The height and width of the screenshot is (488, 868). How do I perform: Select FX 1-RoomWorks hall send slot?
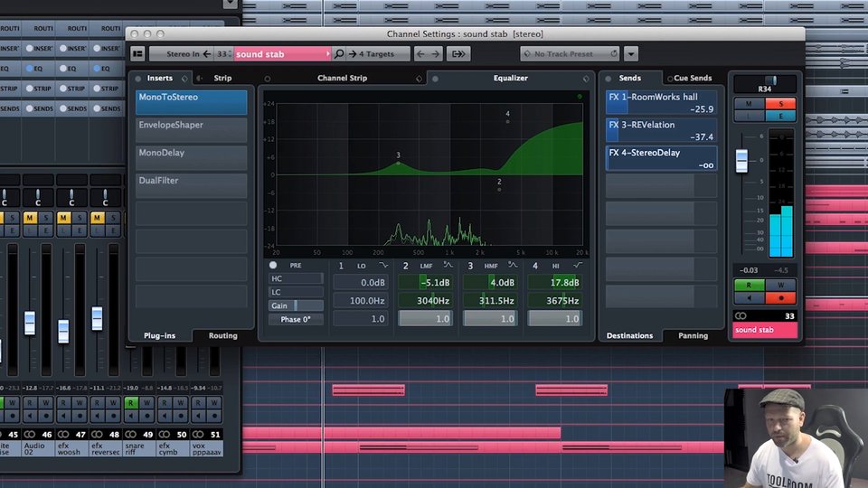click(x=662, y=103)
